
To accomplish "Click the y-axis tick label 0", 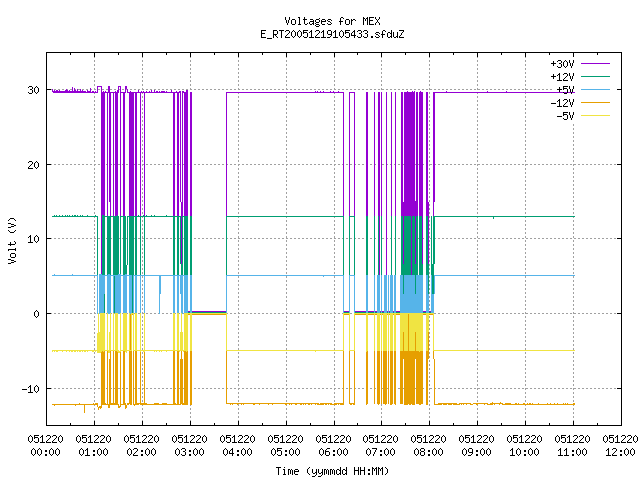I will [x=37, y=314].
